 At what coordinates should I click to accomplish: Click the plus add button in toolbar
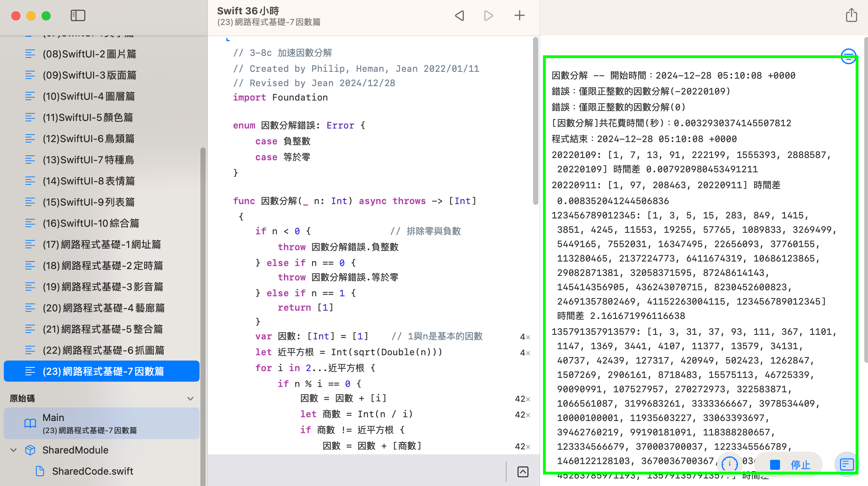[x=519, y=15]
